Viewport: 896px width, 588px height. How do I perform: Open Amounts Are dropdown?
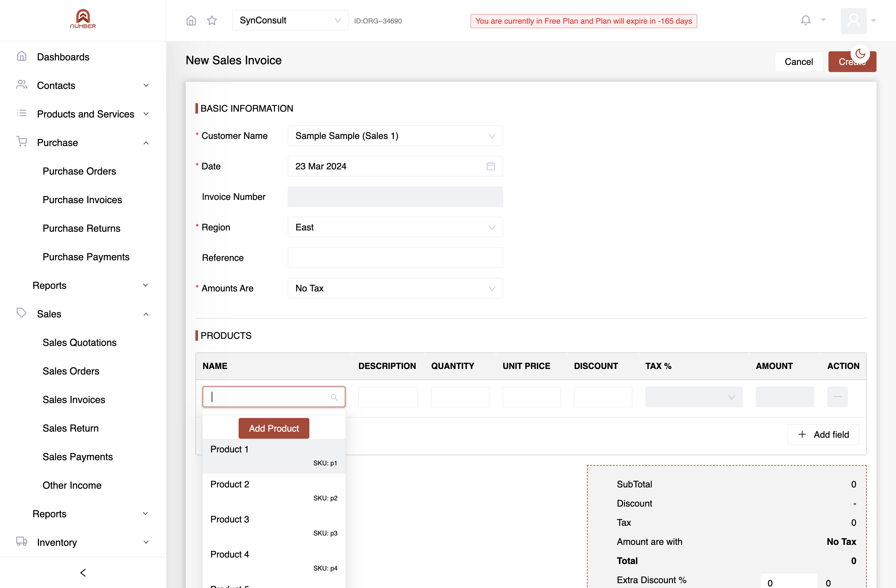pos(395,288)
